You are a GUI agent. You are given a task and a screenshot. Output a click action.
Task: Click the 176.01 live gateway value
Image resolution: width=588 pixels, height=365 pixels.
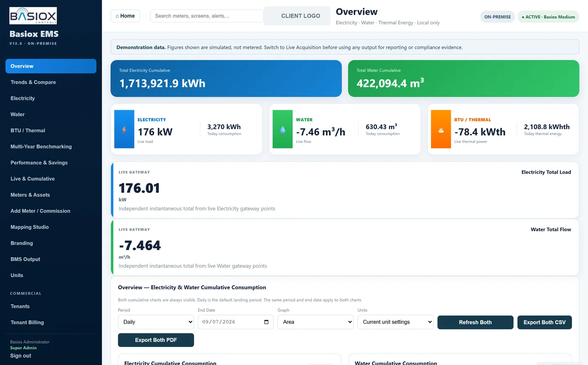[139, 188]
